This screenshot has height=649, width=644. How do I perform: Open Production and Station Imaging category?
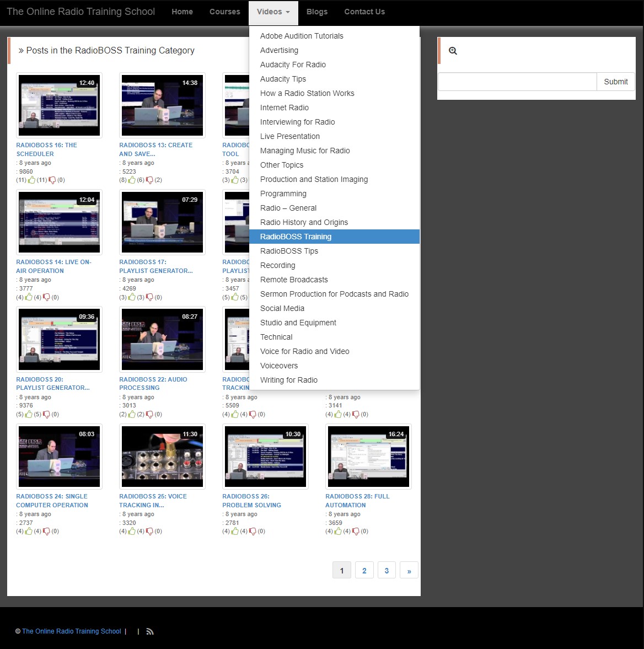335,180
